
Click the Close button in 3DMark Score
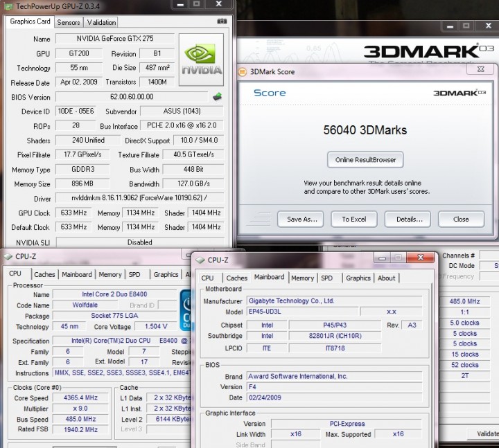461,219
